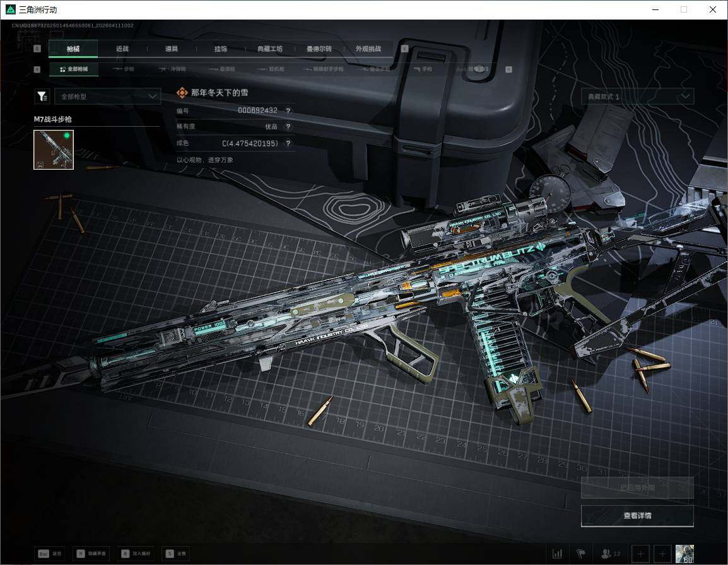Minimize the 三角洲行动 window

(655, 9)
